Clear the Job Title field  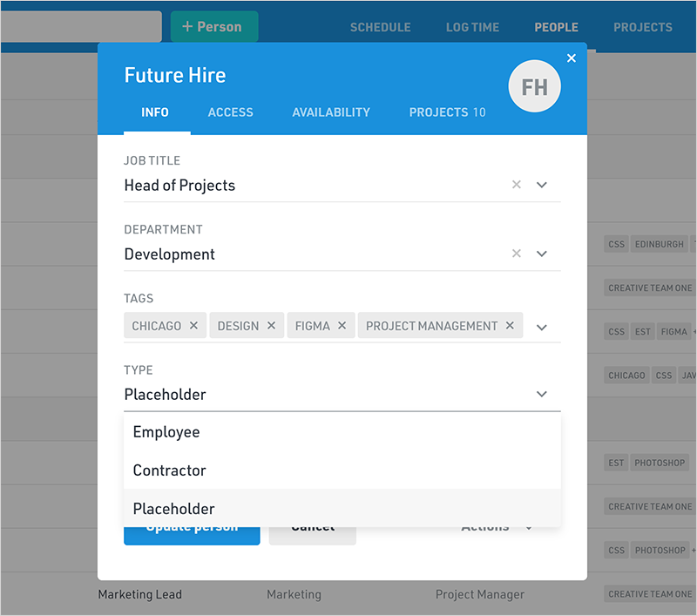pyautogui.click(x=517, y=185)
